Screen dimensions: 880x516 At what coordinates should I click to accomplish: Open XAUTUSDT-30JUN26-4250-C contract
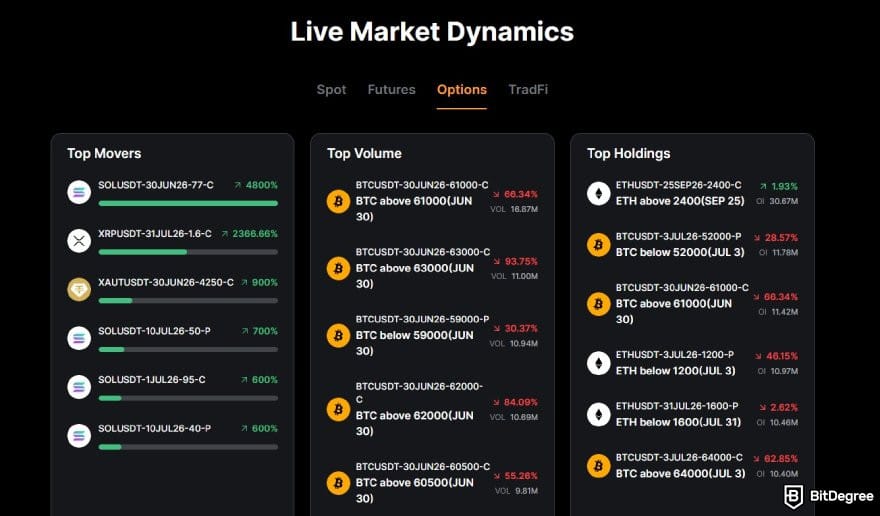(166, 282)
